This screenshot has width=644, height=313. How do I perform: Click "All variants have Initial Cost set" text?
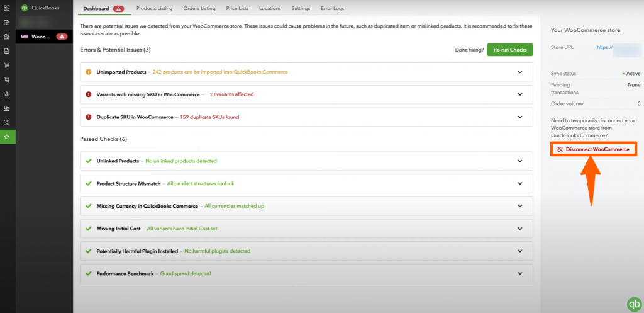click(x=182, y=228)
